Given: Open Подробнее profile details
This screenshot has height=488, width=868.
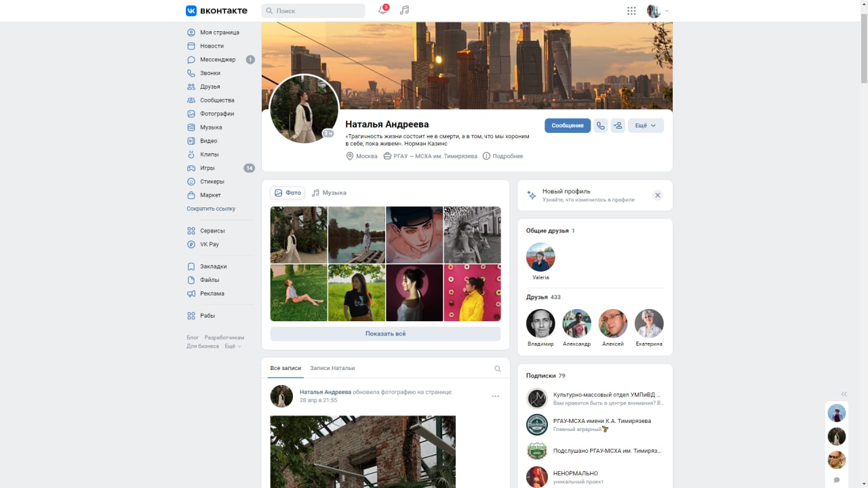Looking at the screenshot, I should coord(502,156).
